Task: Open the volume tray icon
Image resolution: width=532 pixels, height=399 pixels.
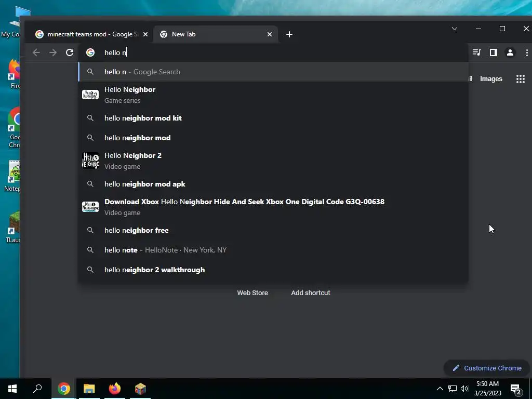Action: click(464, 389)
